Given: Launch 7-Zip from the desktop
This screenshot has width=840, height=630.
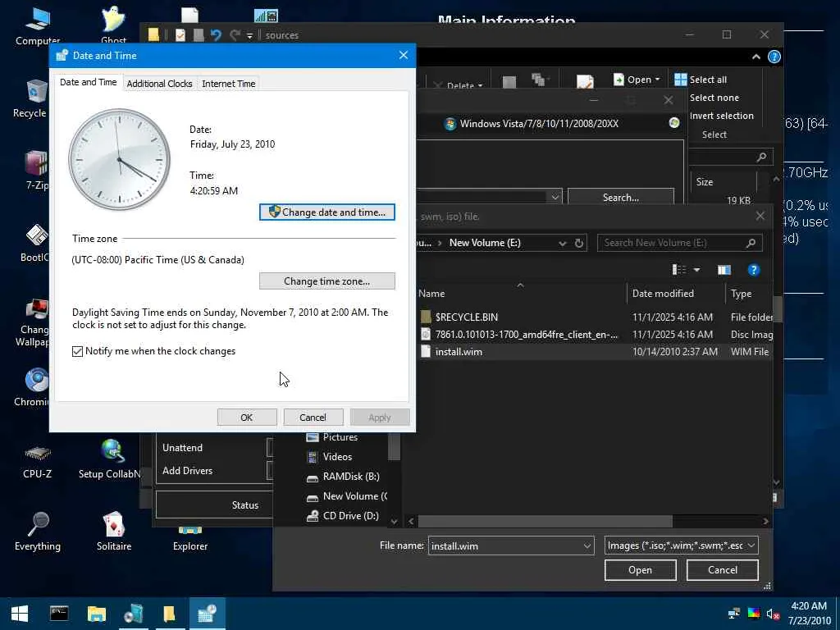Looking at the screenshot, I should click(x=36, y=171).
